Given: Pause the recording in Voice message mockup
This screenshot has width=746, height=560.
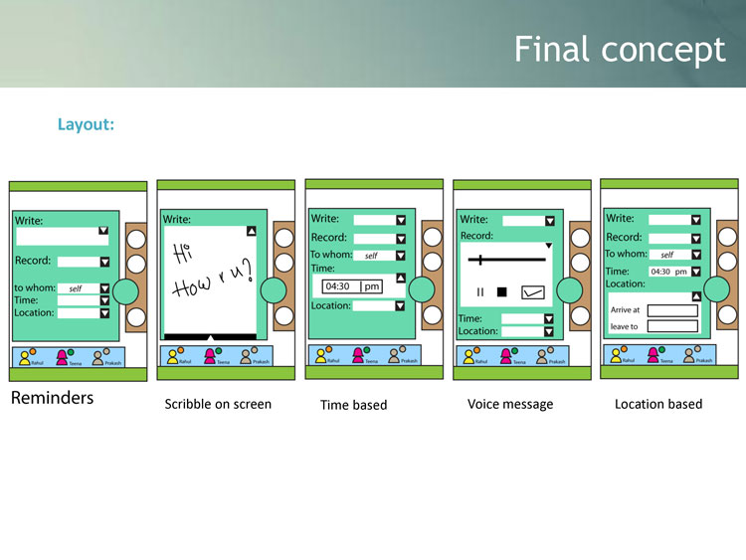Looking at the screenshot, I should [480, 292].
